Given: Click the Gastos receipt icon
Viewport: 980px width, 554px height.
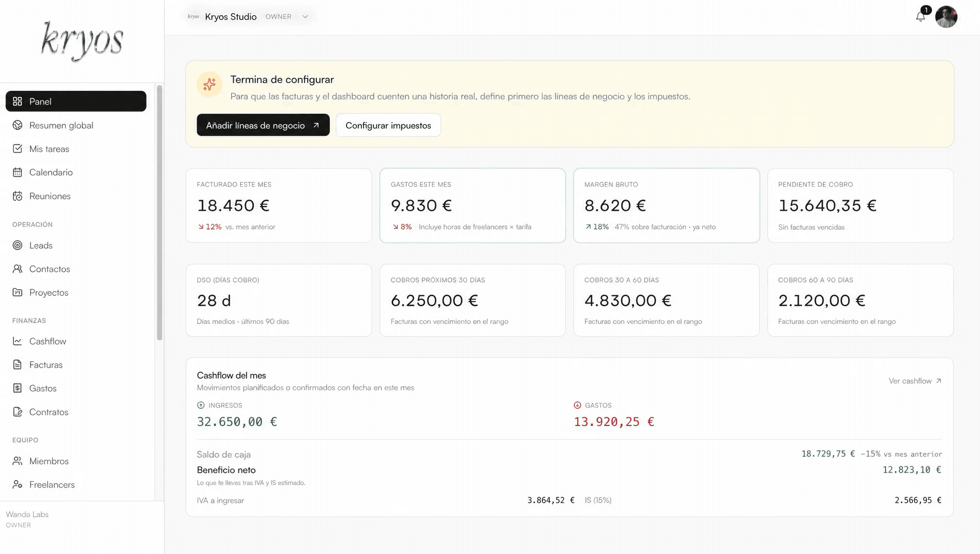Looking at the screenshot, I should click(x=17, y=388).
